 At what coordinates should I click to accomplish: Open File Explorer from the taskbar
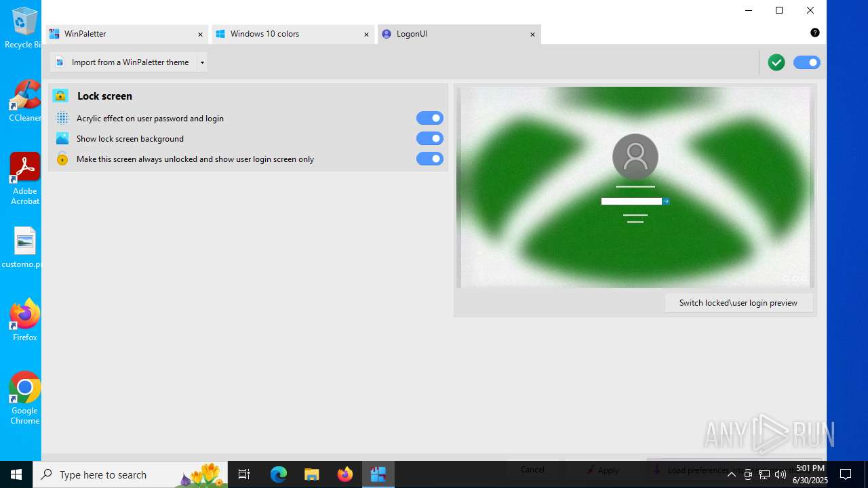click(x=311, y=474)
